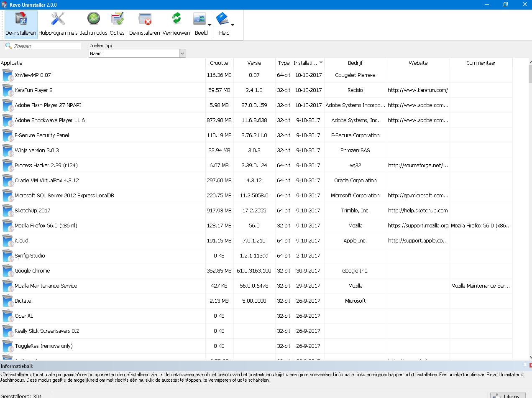Open Hulpprogramma's tools

pyautogui.click(x=58, y=24)
